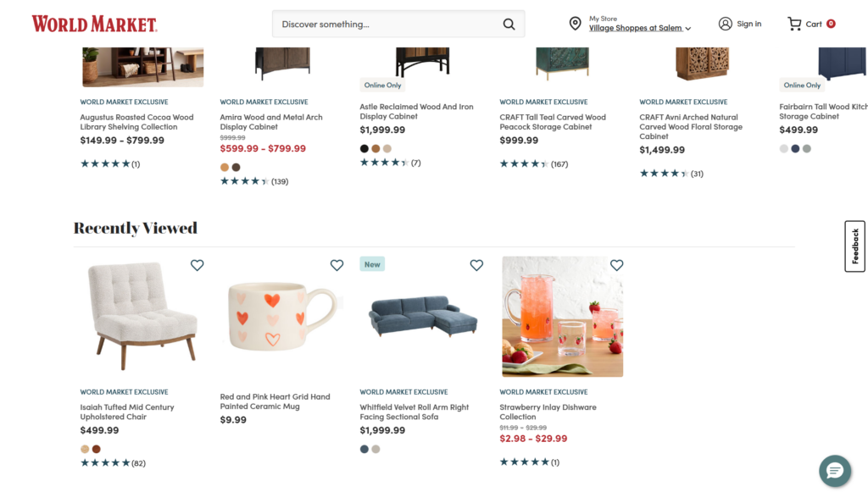Favorite the Isaiah Tufted chair

pos(198,265)
